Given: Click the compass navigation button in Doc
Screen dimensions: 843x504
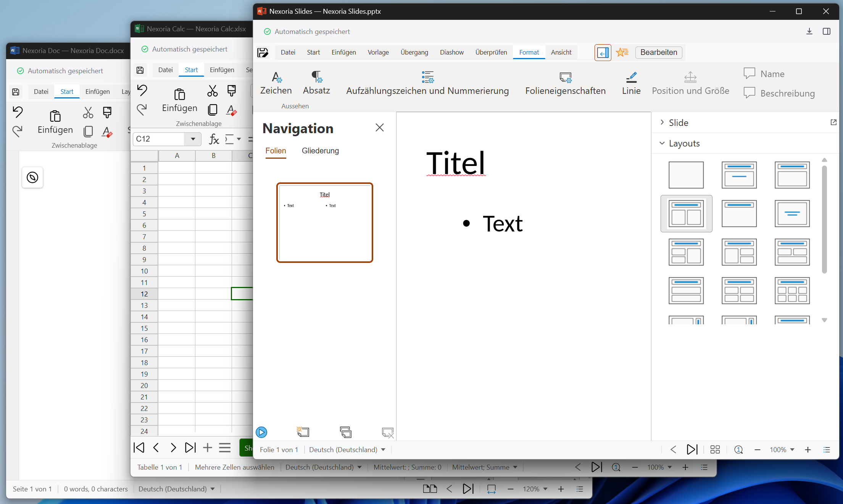Looking at the screenshot, I should 32,177.
